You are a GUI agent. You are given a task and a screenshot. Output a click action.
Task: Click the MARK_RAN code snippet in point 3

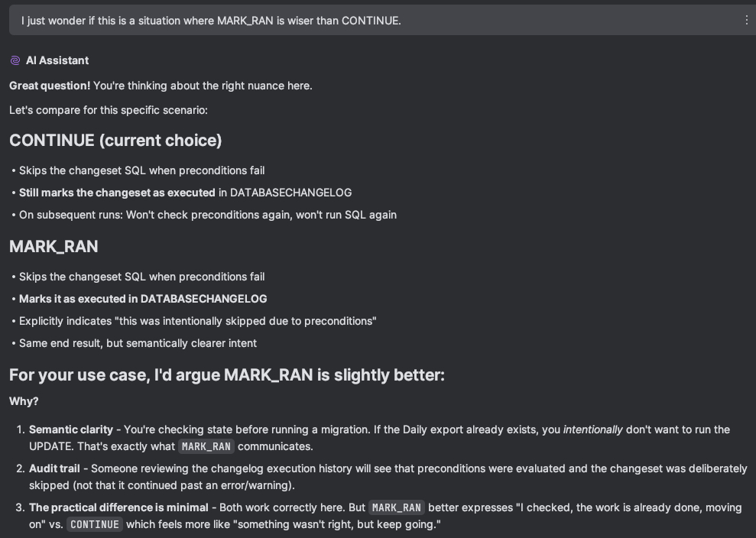tap(397, 507)
